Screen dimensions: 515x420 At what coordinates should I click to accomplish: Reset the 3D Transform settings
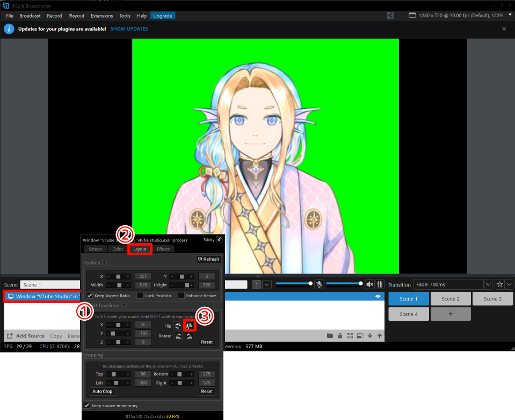tap(207, 342)
